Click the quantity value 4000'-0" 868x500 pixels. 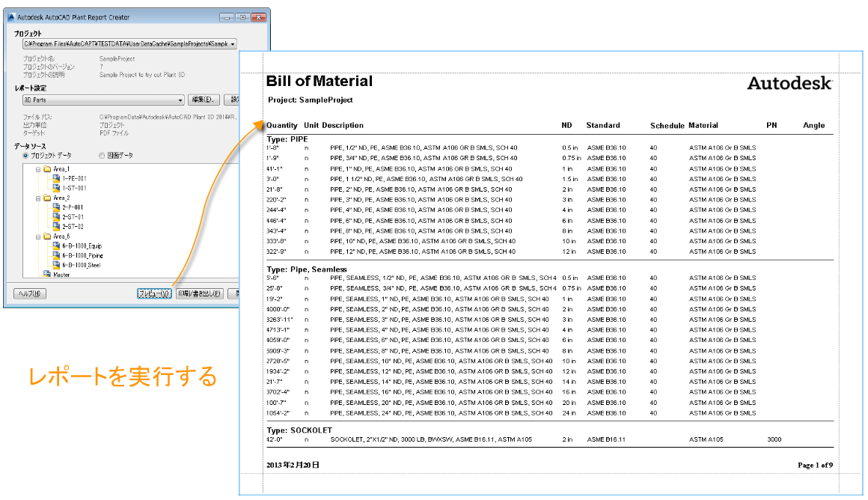tap(278, 310)
